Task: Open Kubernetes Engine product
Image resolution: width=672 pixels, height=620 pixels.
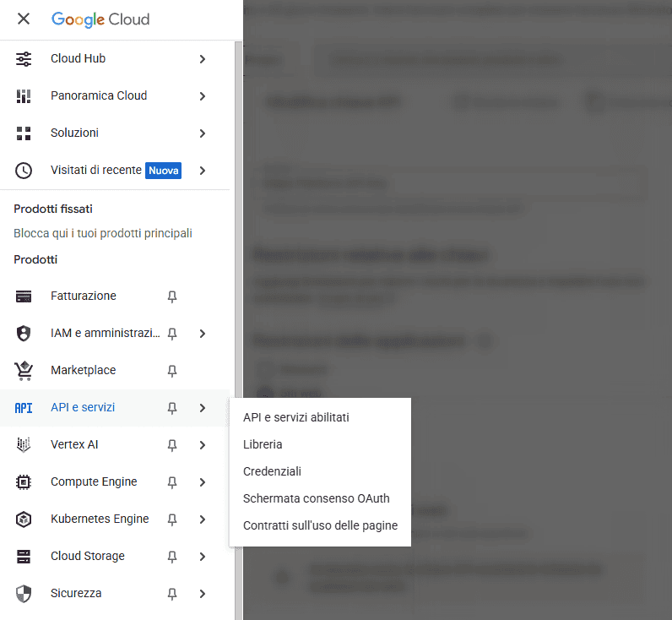Action: pyautogui.click(x=115, y=519)
